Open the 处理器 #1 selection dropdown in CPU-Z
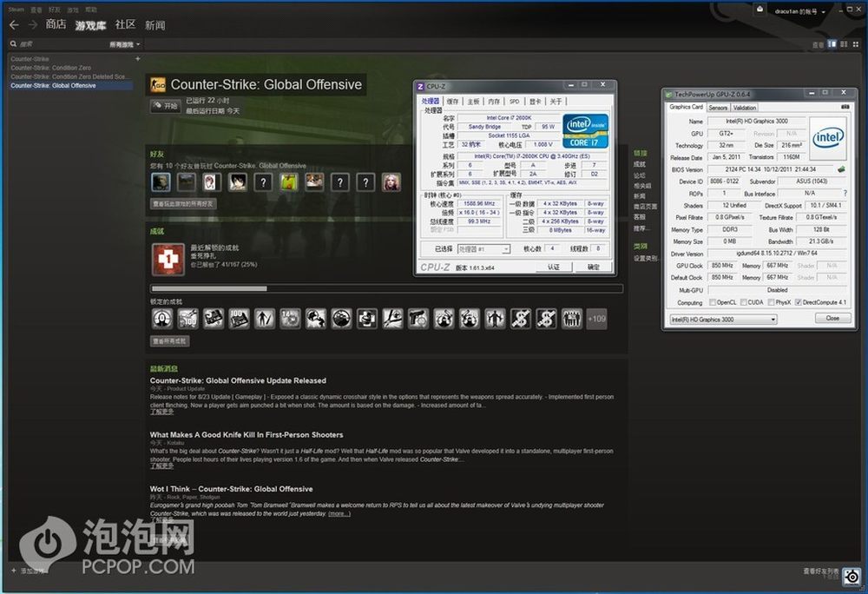 pos(483,249)
